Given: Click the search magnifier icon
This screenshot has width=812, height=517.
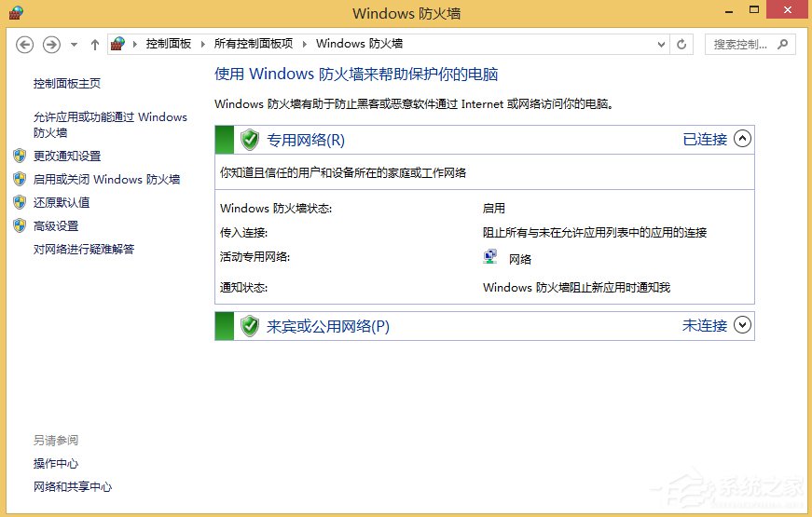Looking at the screenshot, I should pos(782,45).
